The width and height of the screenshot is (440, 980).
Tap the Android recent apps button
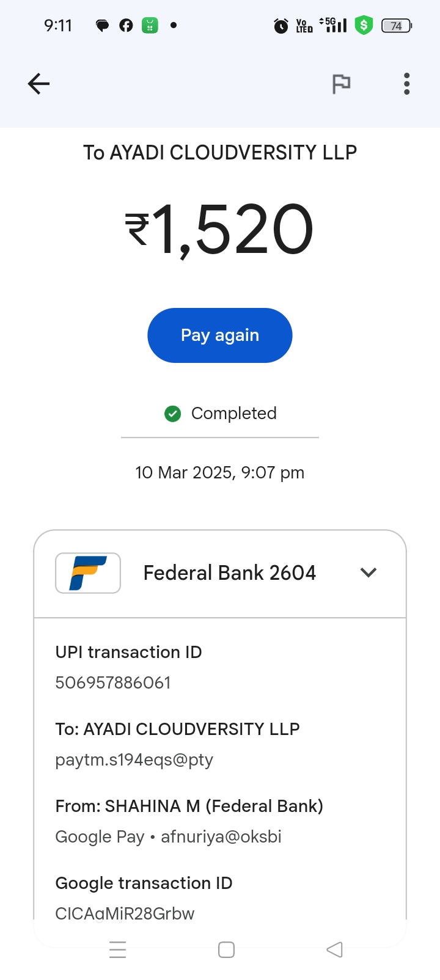point(117,950)
